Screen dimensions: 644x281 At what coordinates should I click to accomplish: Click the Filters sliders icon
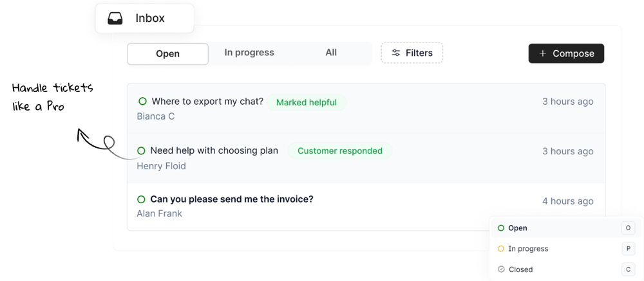tap(396, 53)
